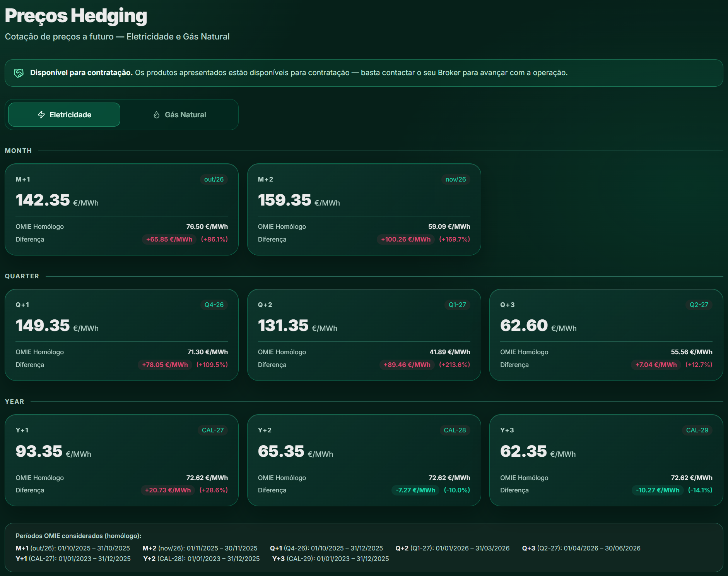728x576 pixels.
Task: Click the 93.35 price on Y+1 card
Action: (39, 451)
